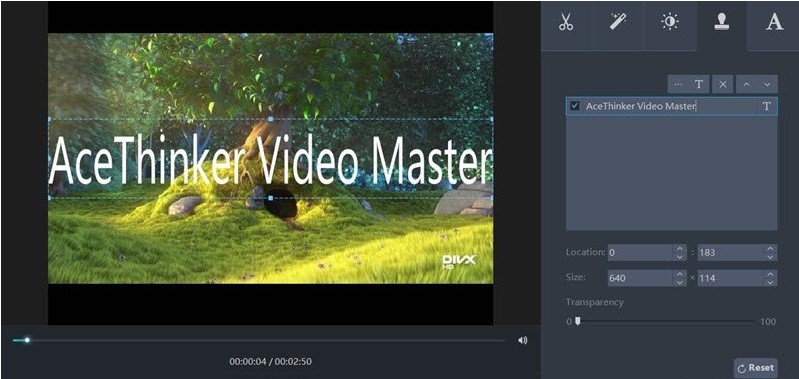The image size is (799, 379).
Task: Increase the Location Y value 183 with up arrow
Action: pyautogui.click(x=770, y=249)
